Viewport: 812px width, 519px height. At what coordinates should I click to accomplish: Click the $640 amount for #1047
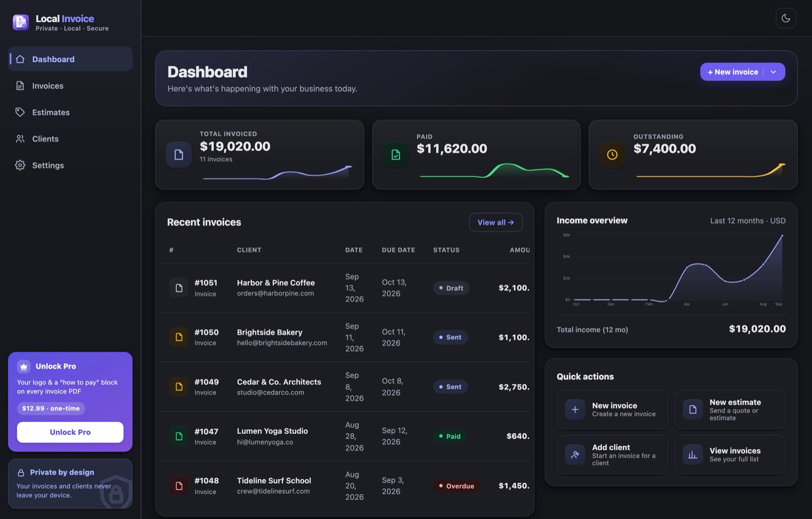pos(518,436)
